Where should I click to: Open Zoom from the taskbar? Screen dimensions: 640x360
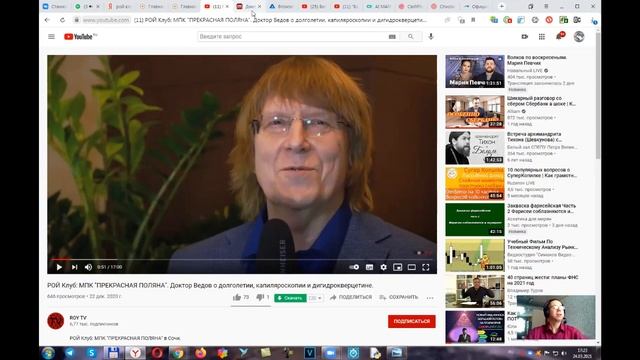(x=330, y=353)
